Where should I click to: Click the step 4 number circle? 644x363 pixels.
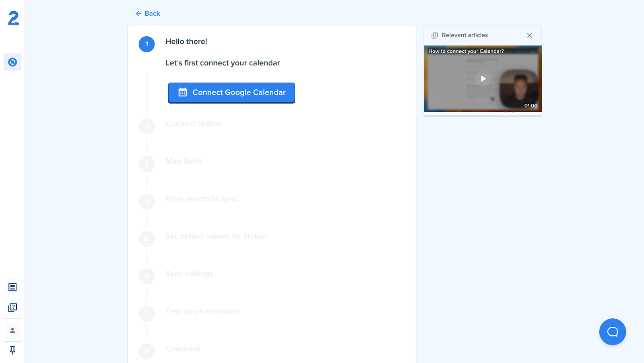[x=147, y=201]
